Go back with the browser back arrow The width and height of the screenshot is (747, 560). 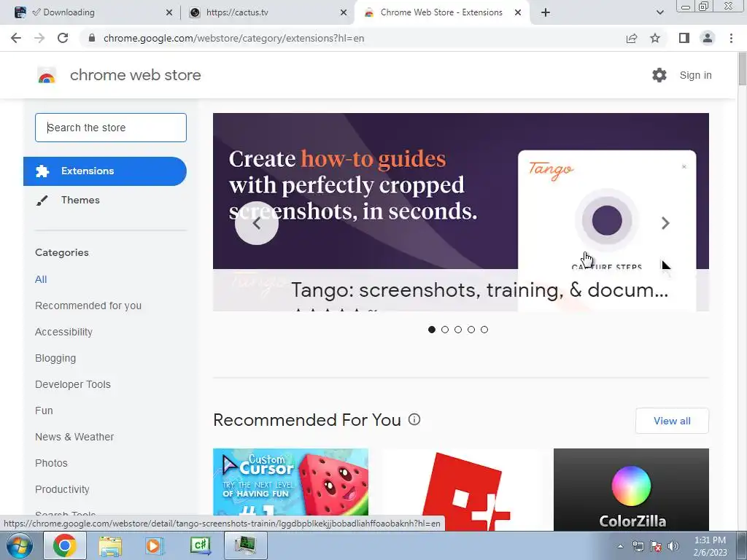pos(16,38)
